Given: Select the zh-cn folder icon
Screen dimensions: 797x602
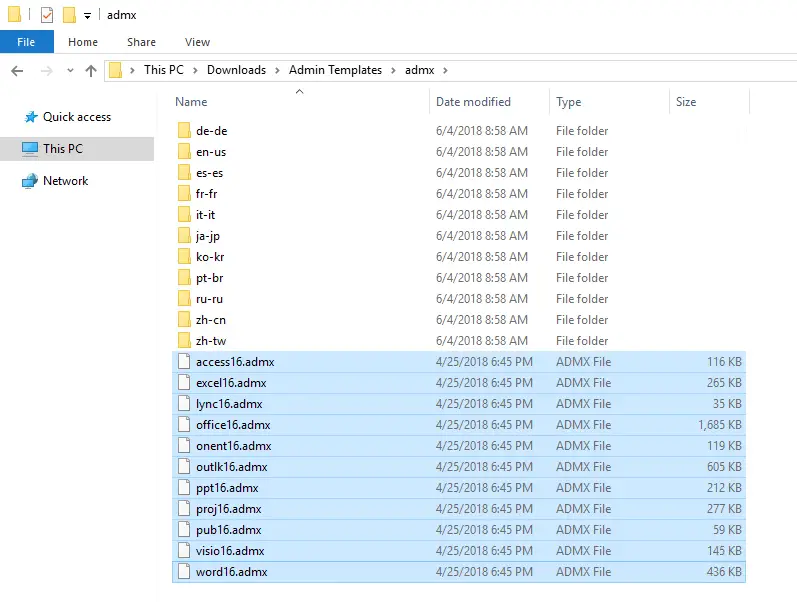Looking at the screenshot, I should (x=184, y=319).
